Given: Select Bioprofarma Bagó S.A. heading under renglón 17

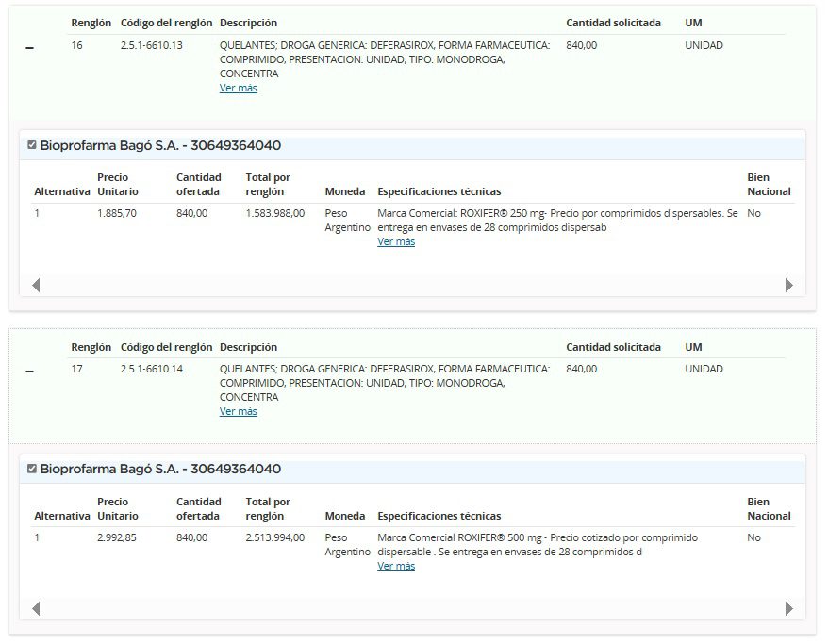Looking at the screenshot, I should point(160,469).
